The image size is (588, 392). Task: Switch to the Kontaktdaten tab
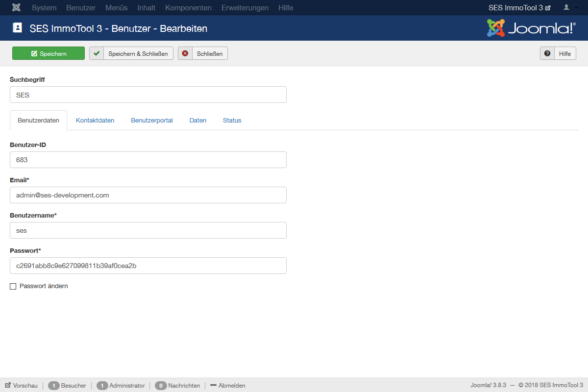(95, 121)
